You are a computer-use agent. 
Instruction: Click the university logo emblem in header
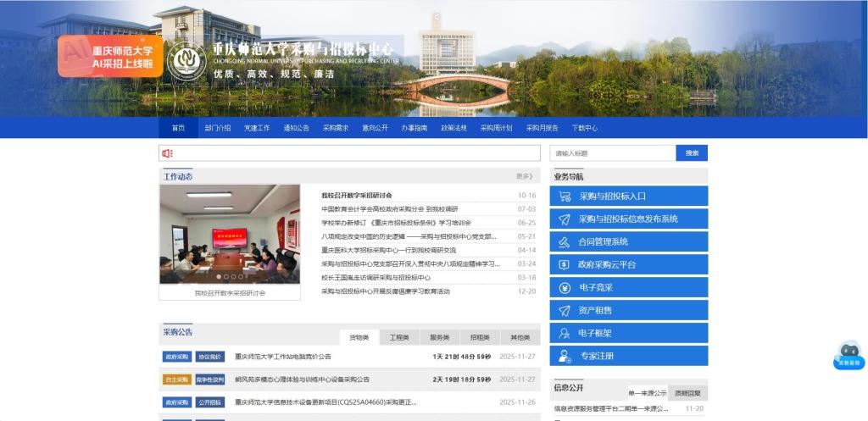186,61
